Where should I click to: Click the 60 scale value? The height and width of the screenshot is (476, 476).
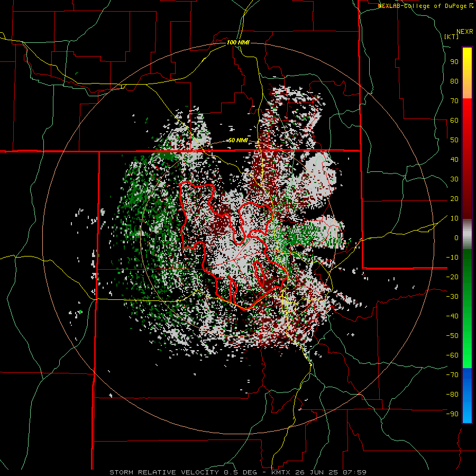(454, 120)
